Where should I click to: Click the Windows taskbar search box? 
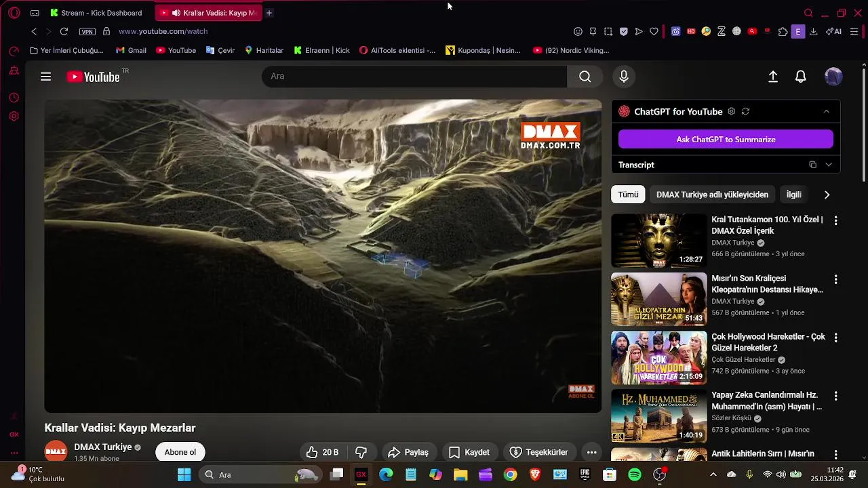[x=260, y=474]
